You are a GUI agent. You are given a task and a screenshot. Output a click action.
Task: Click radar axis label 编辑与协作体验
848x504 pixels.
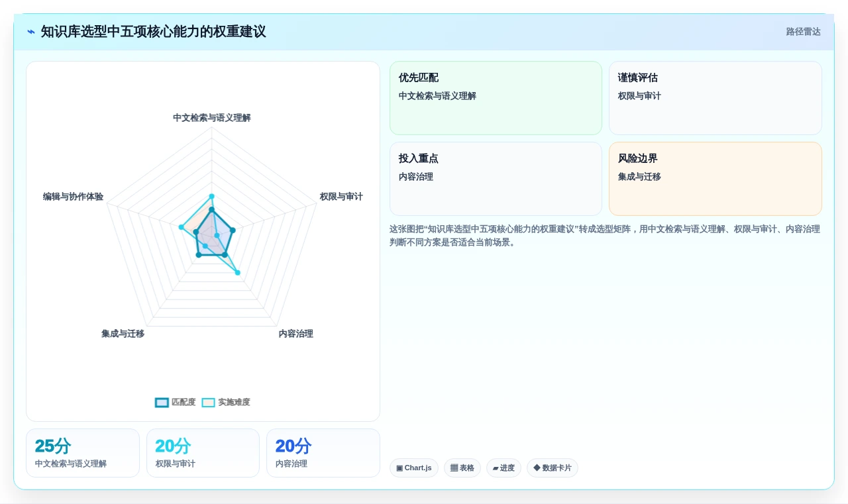73,197
